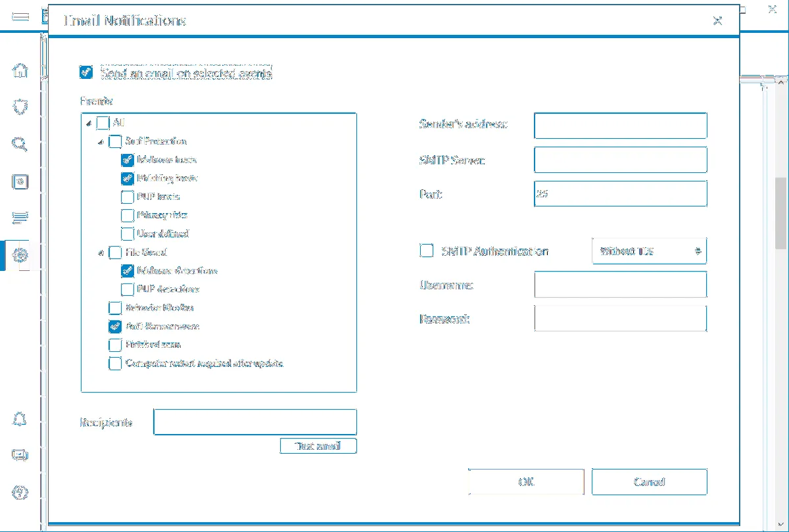This screenshot has height=532, width=789.
Task: Check 'Computer restart required after update'
Action: 115,363
